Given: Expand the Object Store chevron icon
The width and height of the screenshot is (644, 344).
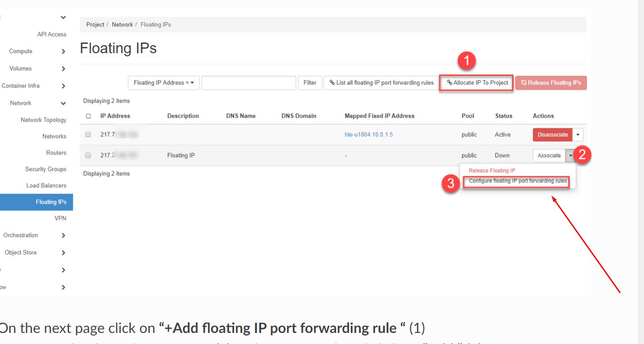Looking at the screenshot, I should click(63, 253).
